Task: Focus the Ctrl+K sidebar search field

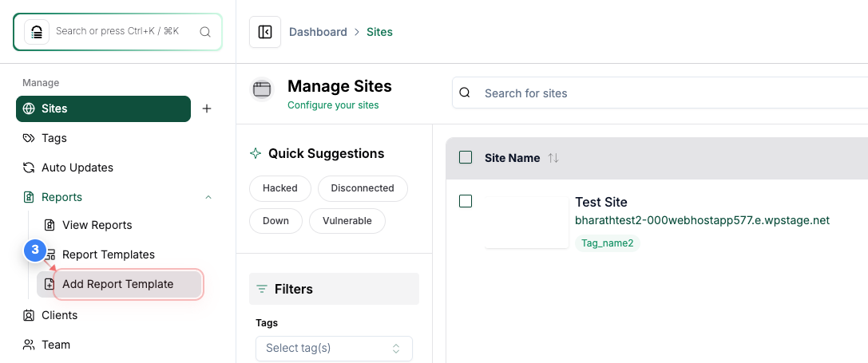Action: 117,32
